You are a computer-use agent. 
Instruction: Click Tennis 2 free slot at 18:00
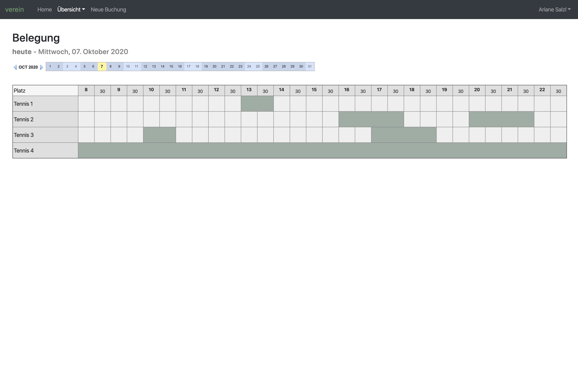pos(412,119)
